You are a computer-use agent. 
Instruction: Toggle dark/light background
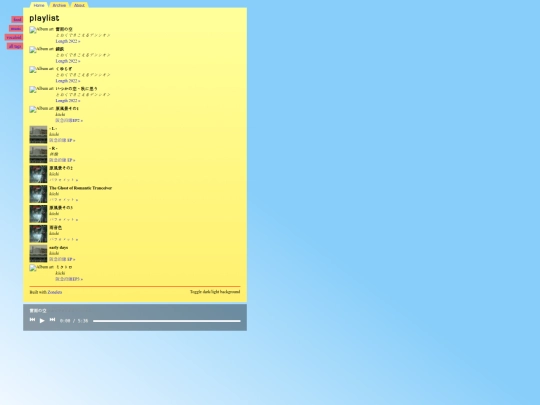click(215, 292)
